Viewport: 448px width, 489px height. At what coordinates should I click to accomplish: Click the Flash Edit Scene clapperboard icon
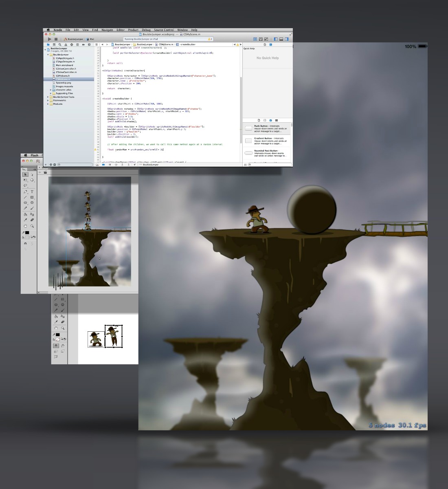45,172
